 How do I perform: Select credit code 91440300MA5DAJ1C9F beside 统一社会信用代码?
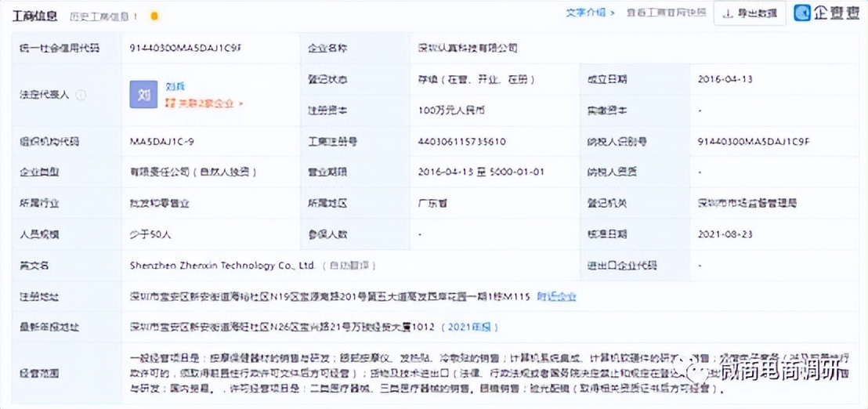[186, 48]
